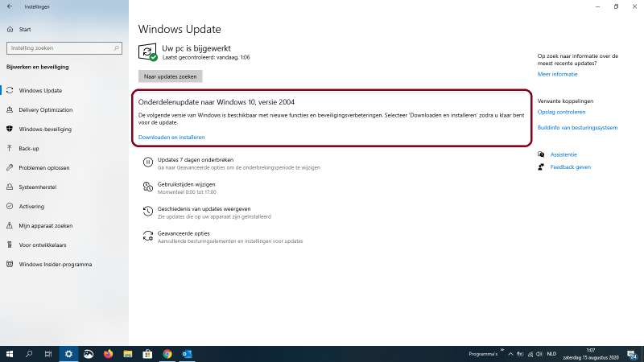This screenshot has width=644, height=362.
Task: Click 'Feedback geven' link
Action: pos(571,167)
